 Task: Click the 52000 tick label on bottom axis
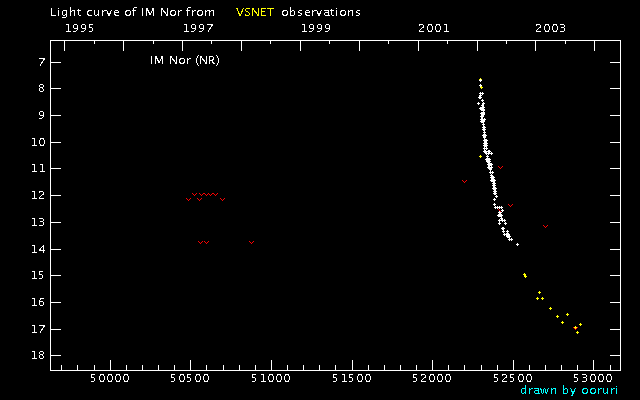coord(432,378)
